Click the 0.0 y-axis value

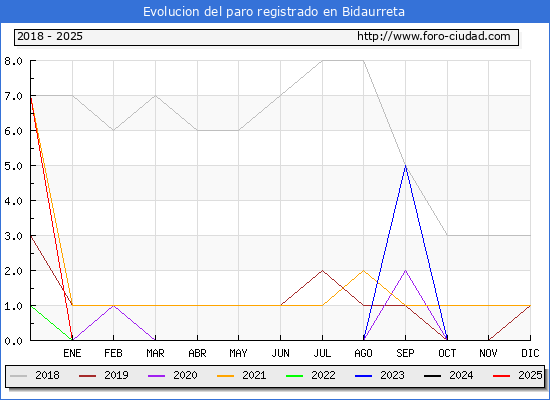(13, 341)
